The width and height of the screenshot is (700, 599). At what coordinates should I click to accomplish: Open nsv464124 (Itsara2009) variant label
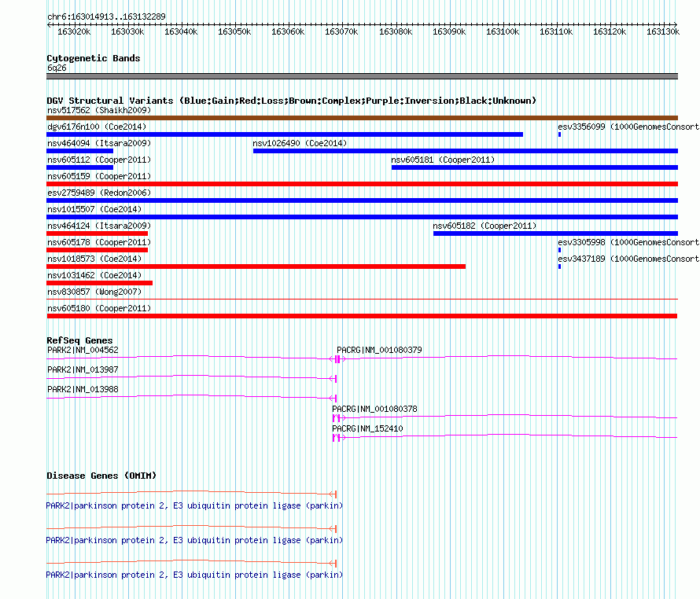pyautogui.click(x=99, y=226)
